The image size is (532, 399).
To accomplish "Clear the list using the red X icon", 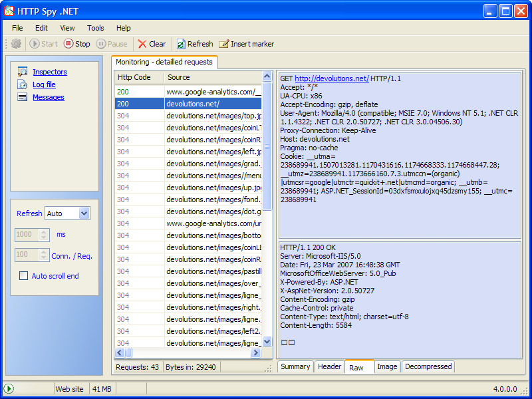I will 142,44.
